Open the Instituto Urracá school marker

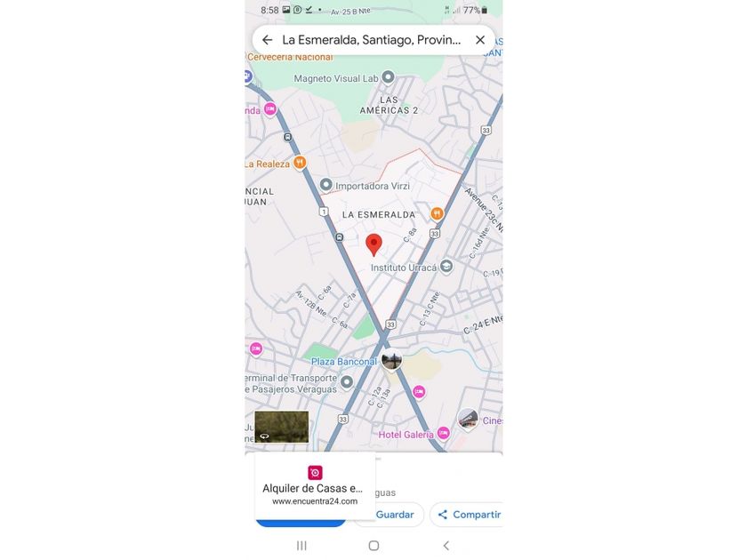[x=446, y=266]
